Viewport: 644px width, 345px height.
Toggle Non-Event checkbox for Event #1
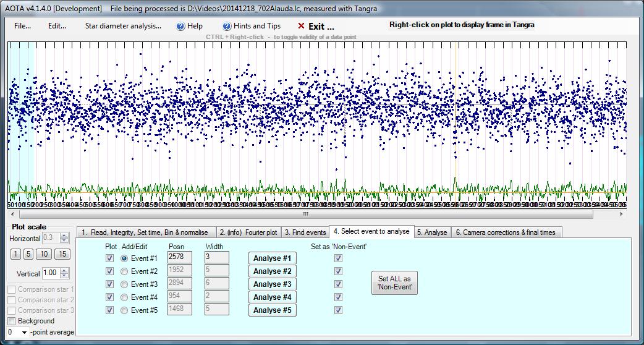click(x=339, y=258)
